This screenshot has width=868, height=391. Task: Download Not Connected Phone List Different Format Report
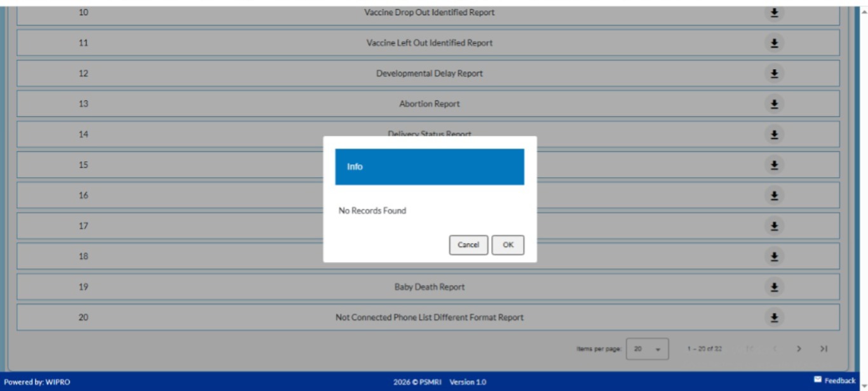(x=774, y=317)
